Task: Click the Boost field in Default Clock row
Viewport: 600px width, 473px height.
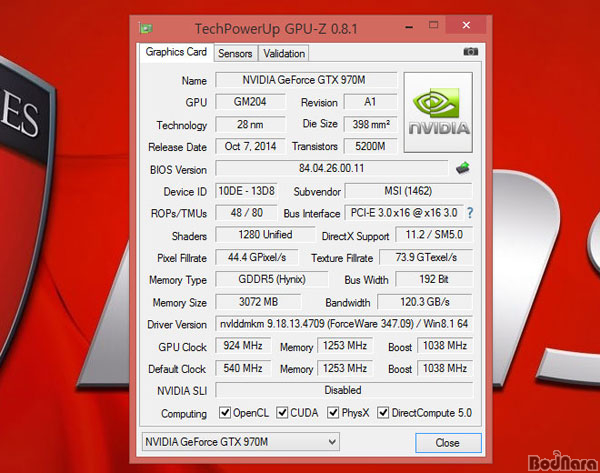Action: pyautogui.click(x=445, y=368)
